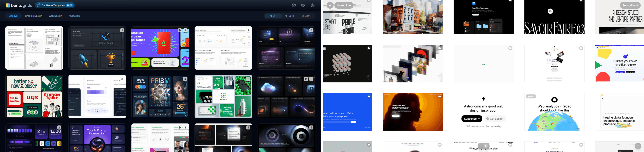The width and height of the screenshot is (644, 152).
Task: Click the video icon on the blank white thumbnail
Action: (510, 48)
